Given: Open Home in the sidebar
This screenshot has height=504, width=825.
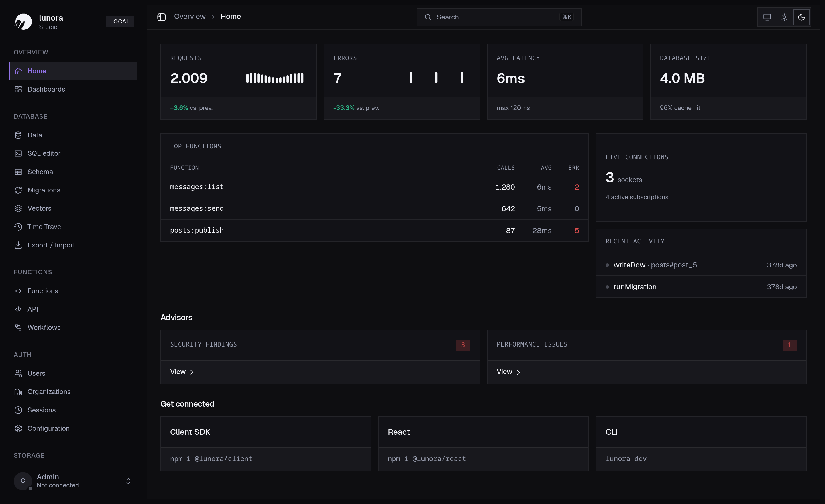Looking at the screenshot, I should tap(73, 71).
